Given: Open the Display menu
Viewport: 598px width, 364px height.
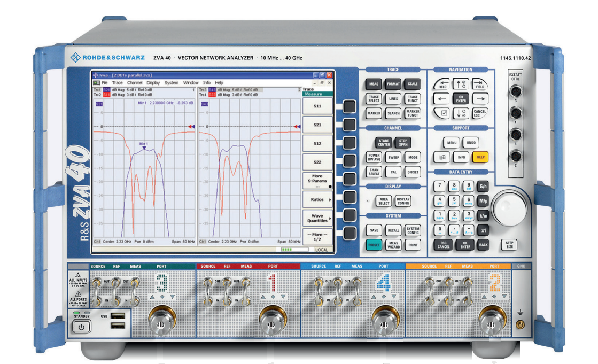Looking at the screenshot, I should coord(153,83).
